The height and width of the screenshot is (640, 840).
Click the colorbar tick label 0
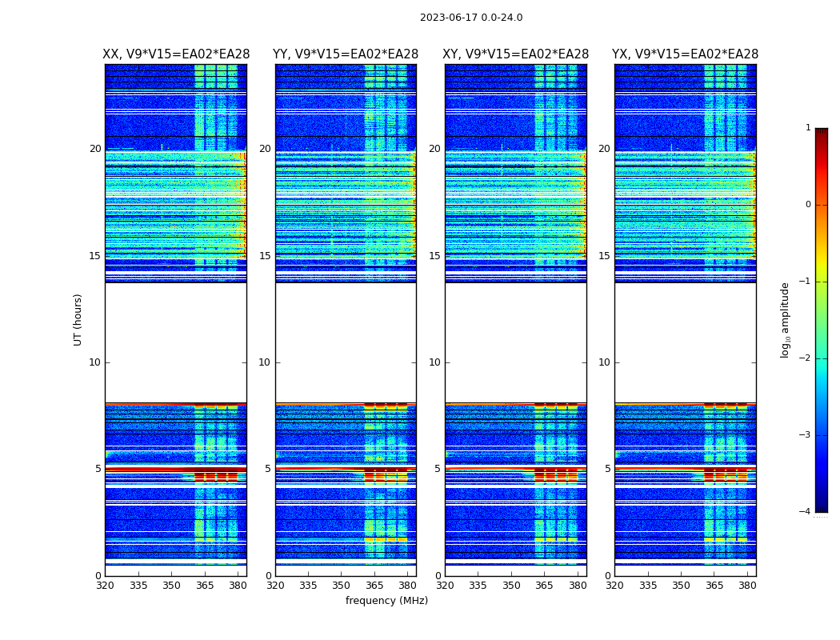point(808,205)
